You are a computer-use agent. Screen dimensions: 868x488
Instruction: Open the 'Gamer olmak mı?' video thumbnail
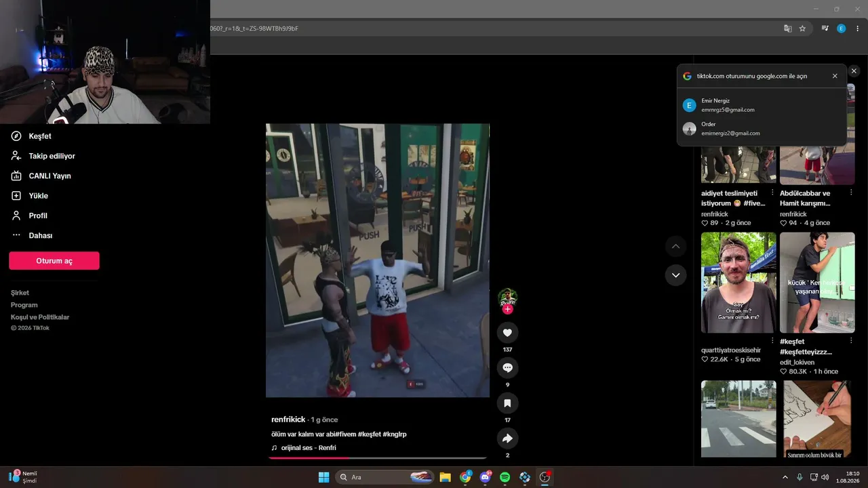tap(738, 283)
